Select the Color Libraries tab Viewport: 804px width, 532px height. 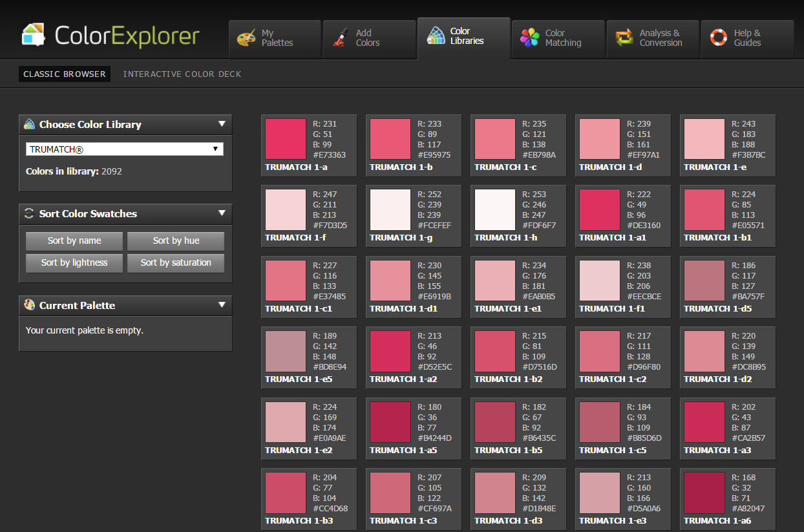point(463,38)
